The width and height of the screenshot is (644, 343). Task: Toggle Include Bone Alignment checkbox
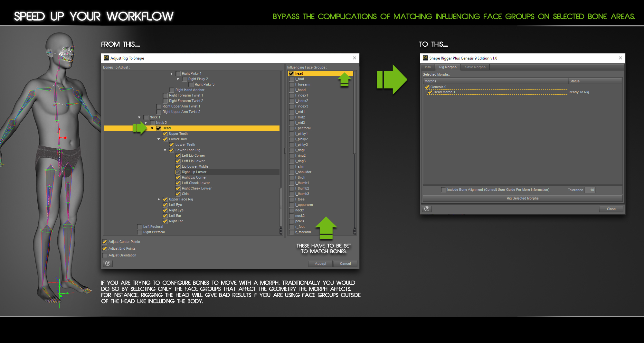pos(443,190)
